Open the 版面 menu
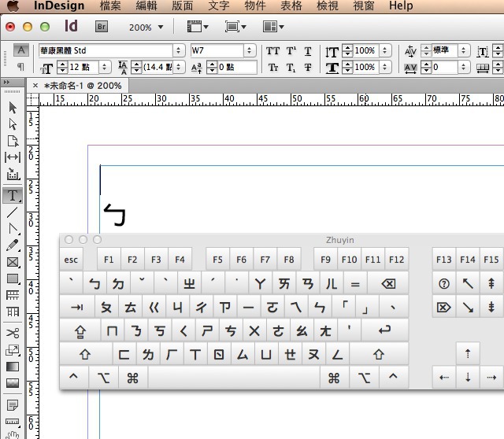This screenshot has width=504, height=439. [183, 6]
